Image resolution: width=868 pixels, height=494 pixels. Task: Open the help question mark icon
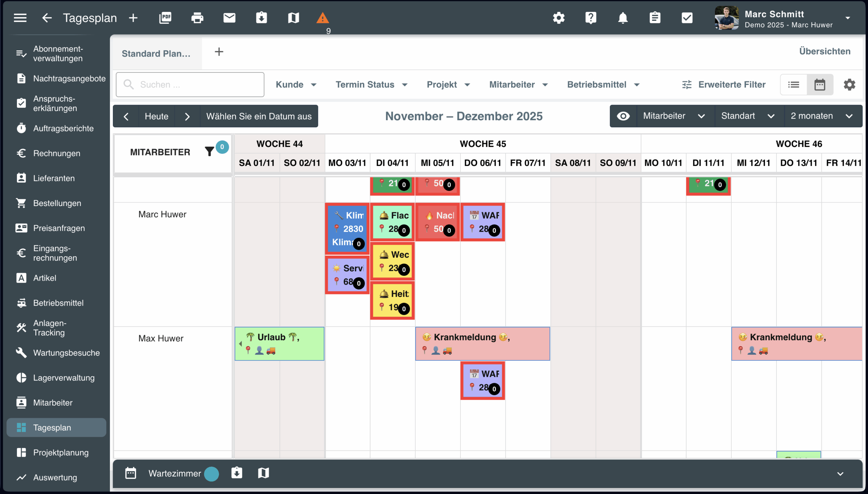pyautogui.click(x=591, y=18)
